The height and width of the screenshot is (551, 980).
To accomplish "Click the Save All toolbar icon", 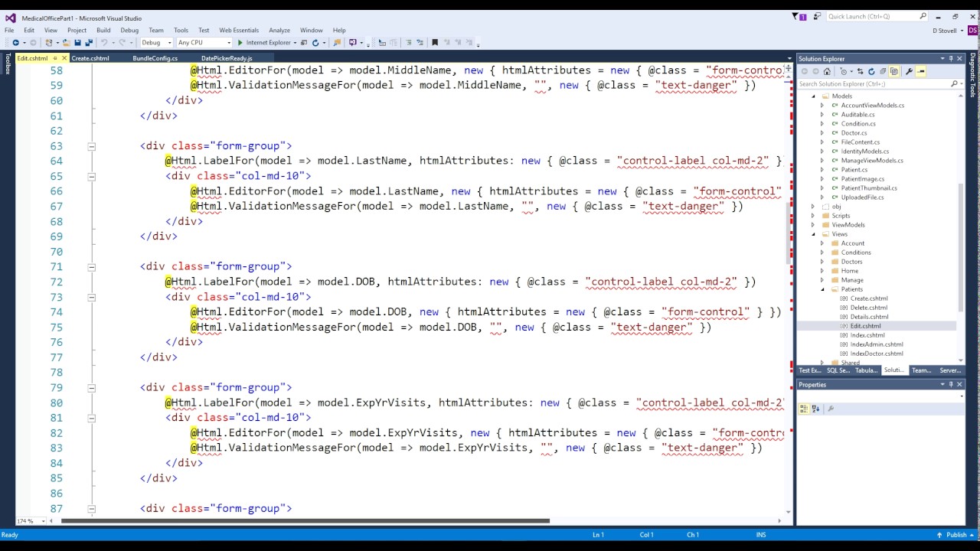I will tap(89, 43).
